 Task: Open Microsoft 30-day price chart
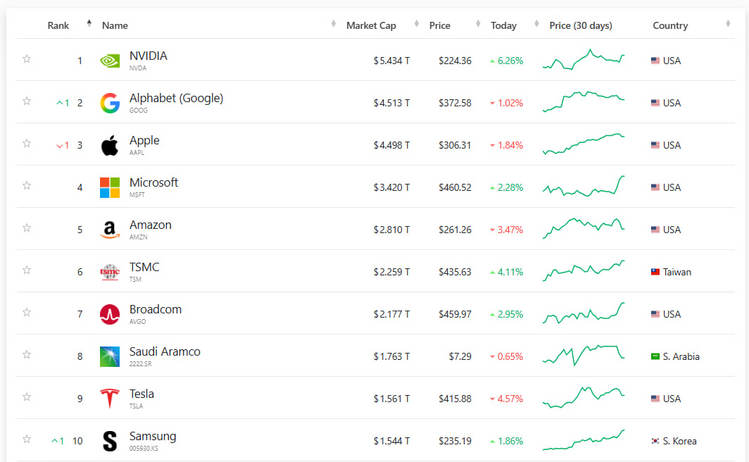[583, 186]
